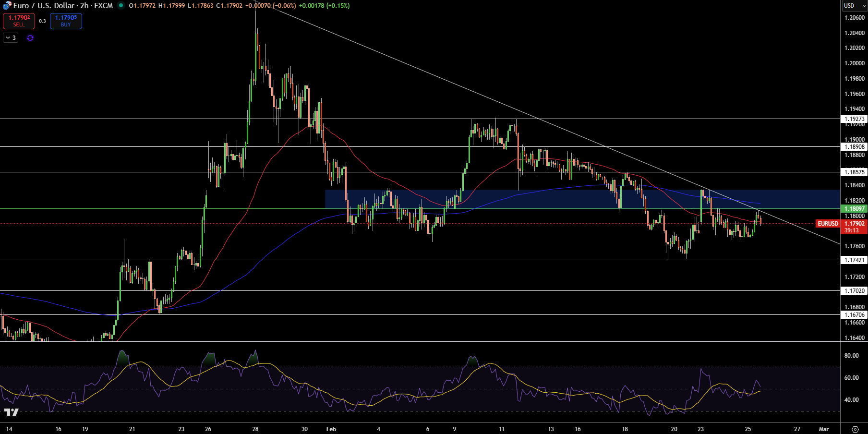Click the EUR/USD flag symbol icon
This screenshot has width=868, height=434.
pos(7,6)
